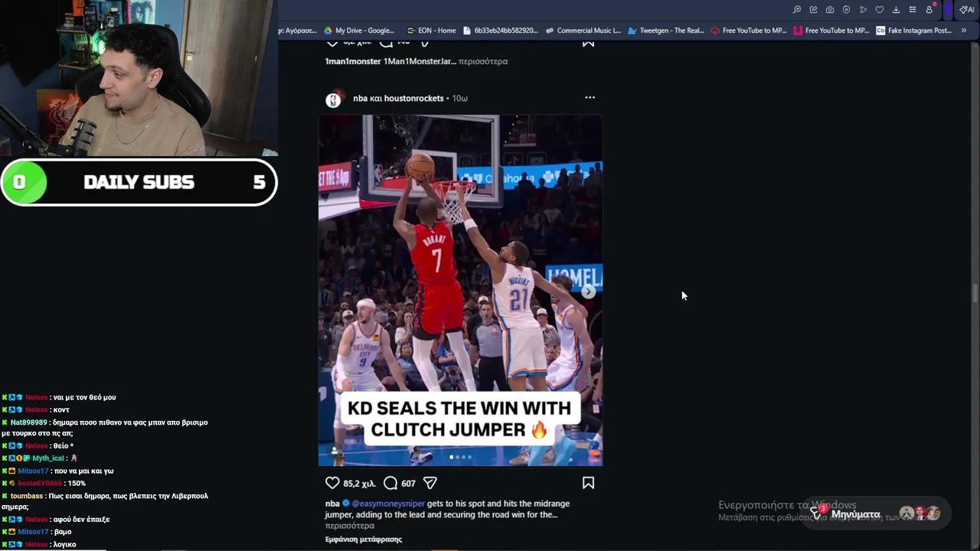Open the Fake Instagram Post... bookmark
The height and width of the screenshot is (551, 980).
pyautogui.click(x=914, y=31)
